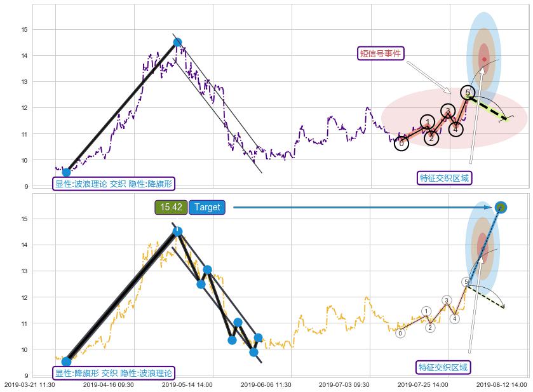
Task: Click the green-blue Target endpoint marker
Action: (501, 207)
